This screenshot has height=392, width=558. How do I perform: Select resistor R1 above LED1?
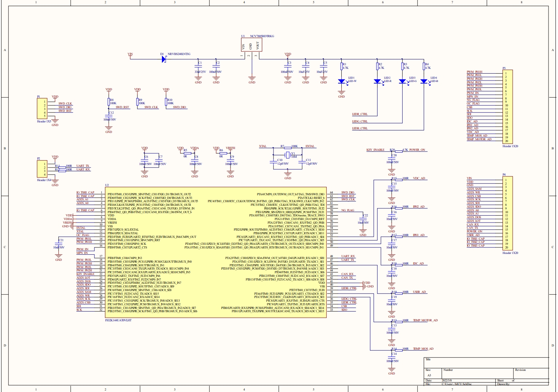(341, 66)
